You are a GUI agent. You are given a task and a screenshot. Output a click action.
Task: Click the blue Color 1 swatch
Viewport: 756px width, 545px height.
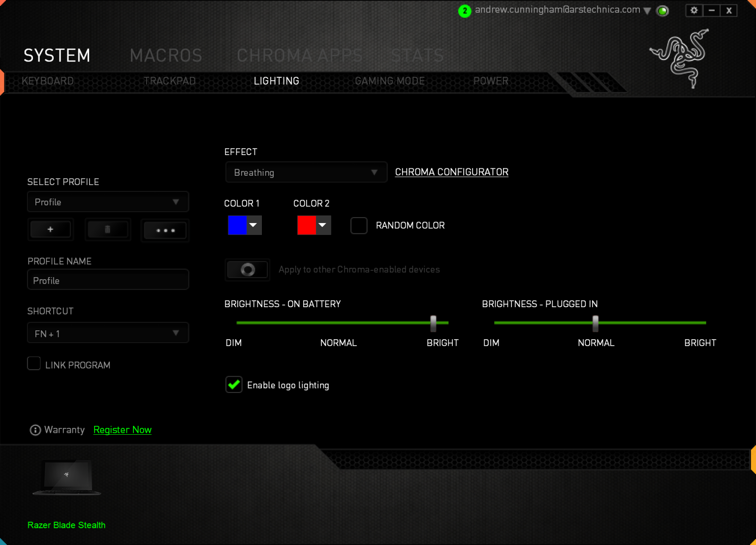[237, 225]
